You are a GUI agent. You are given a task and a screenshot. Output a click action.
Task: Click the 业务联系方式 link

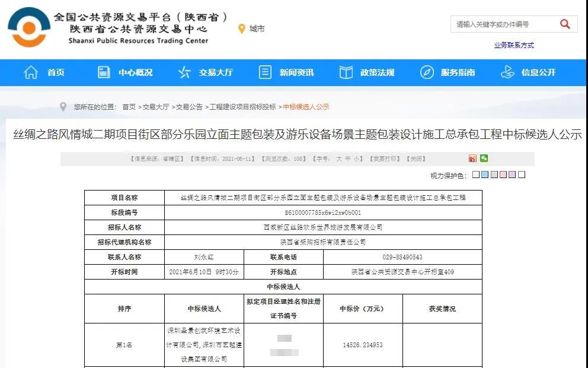coord(514,45)
